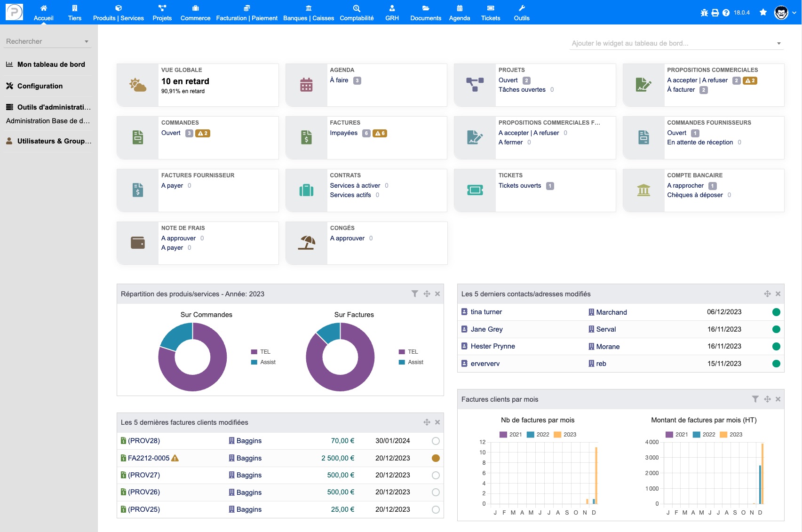
Task: Open the Agenda top menu
Action: [460, 13]
